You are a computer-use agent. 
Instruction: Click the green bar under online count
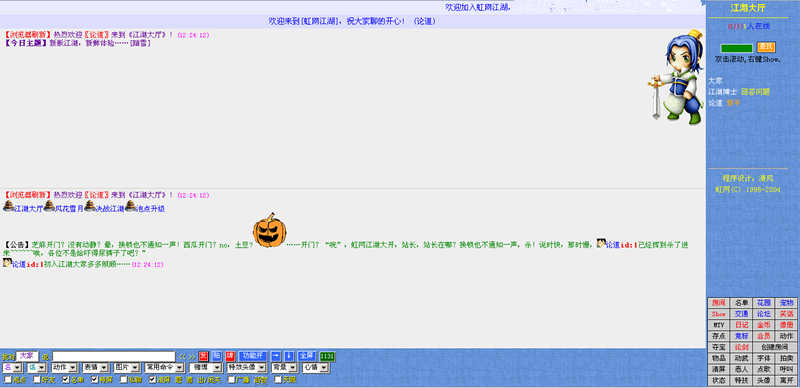coord(736,48)
